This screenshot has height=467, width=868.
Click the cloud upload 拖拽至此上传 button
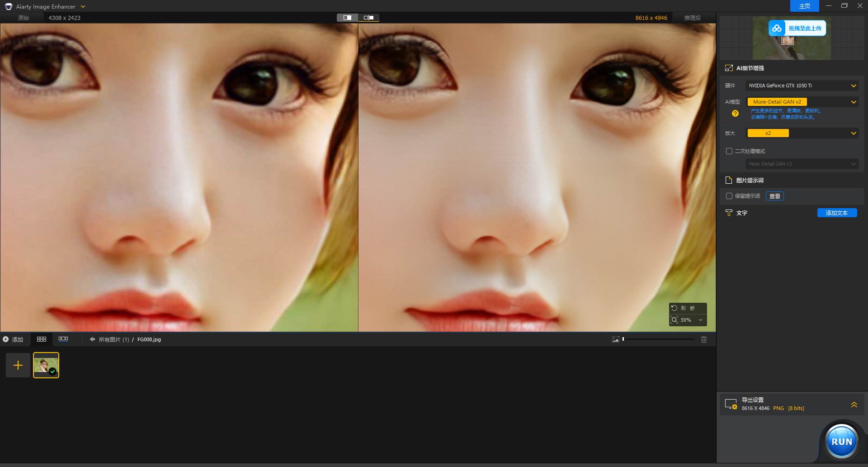point(797,28)
